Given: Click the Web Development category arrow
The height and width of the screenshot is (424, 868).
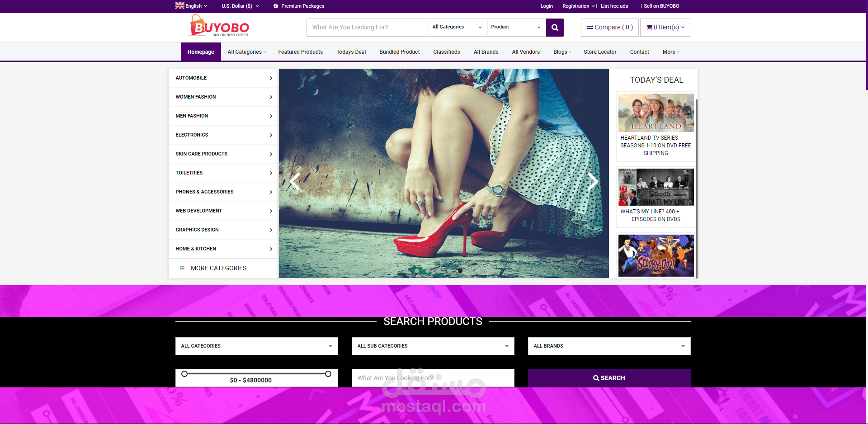Looking at the screenshot, I should (271, 211).
